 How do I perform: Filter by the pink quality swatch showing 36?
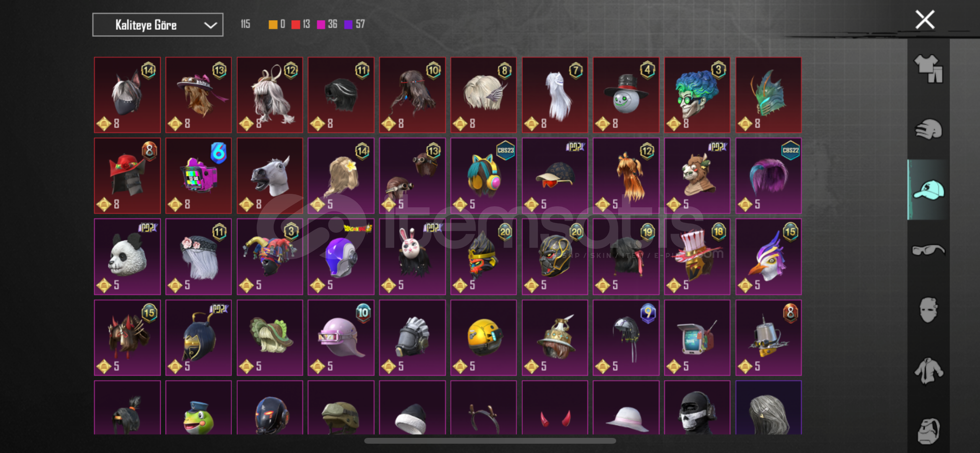click(x=321, y=24)
